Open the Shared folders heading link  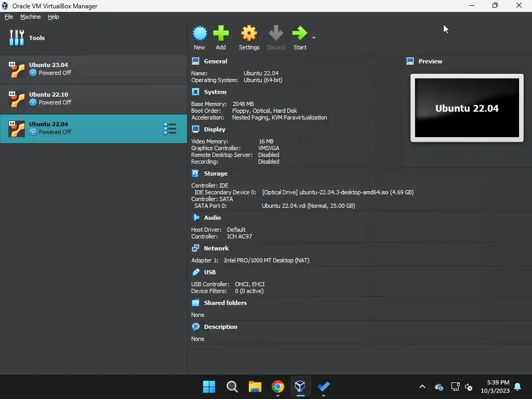pyautogui.click(x=225, y=303)
